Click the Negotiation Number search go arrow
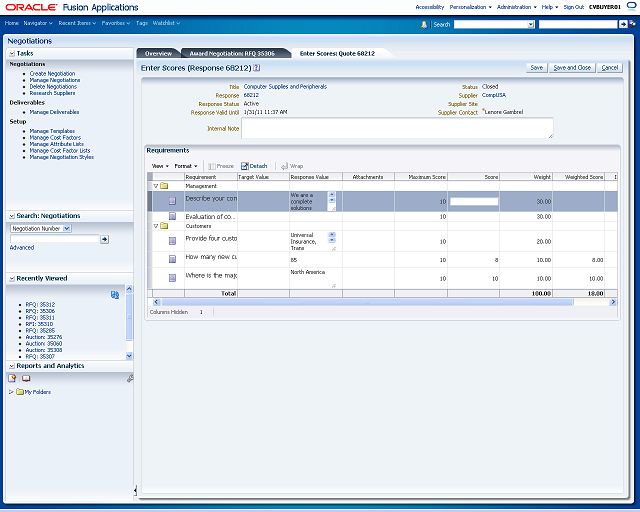 pyautogui.click(x=104, y=239)
